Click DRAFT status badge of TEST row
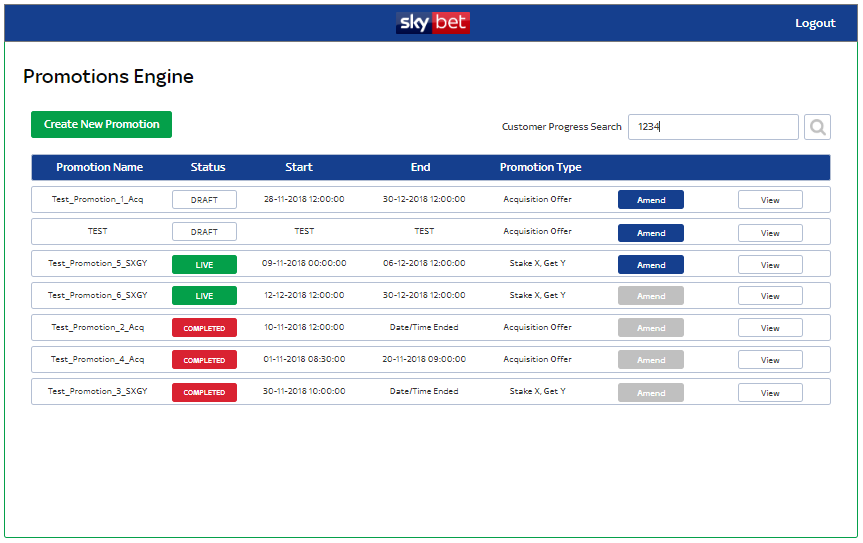Screen dimensions: 863x543 point(204,232)
